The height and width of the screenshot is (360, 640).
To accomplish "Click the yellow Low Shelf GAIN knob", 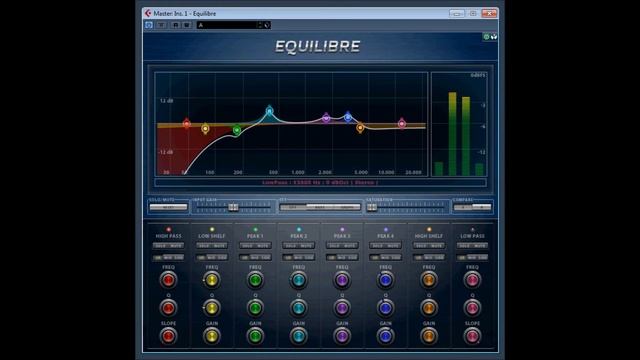I will (x=211, y=336).
